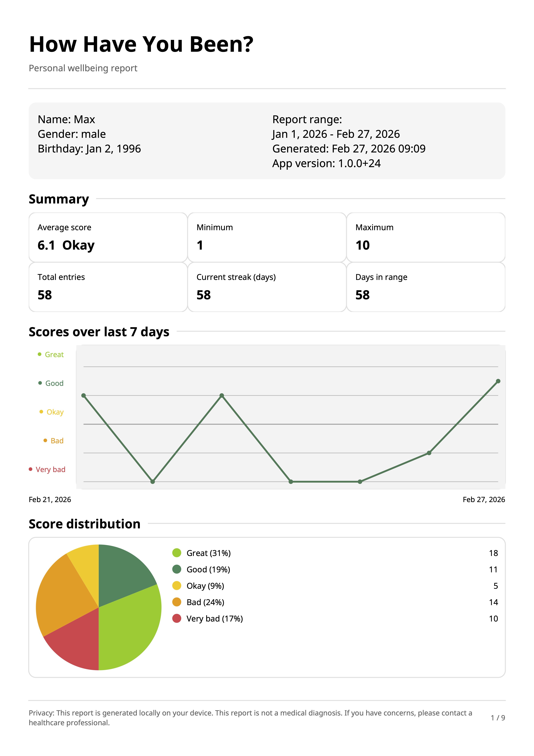534x756 pixels.
Task: Click the orange Bad pie slice
Action: (59, 596)
